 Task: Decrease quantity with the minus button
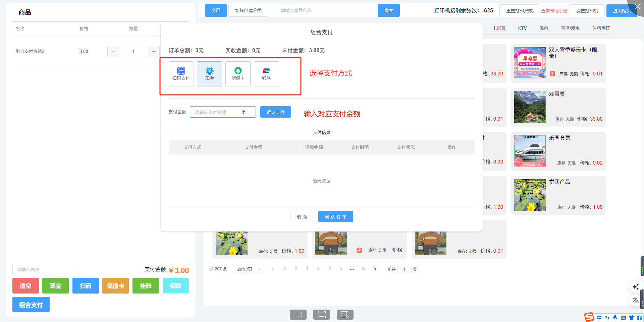pos(113,52)
